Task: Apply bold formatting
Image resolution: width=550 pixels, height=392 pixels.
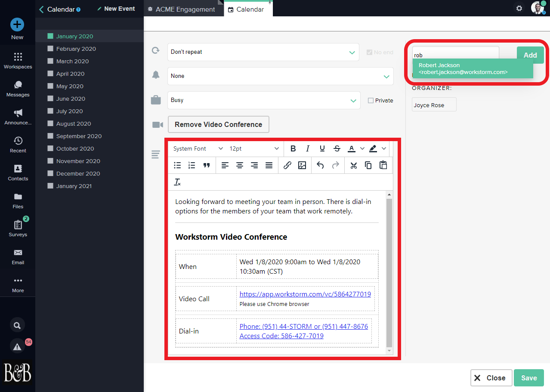Action: 293,148
